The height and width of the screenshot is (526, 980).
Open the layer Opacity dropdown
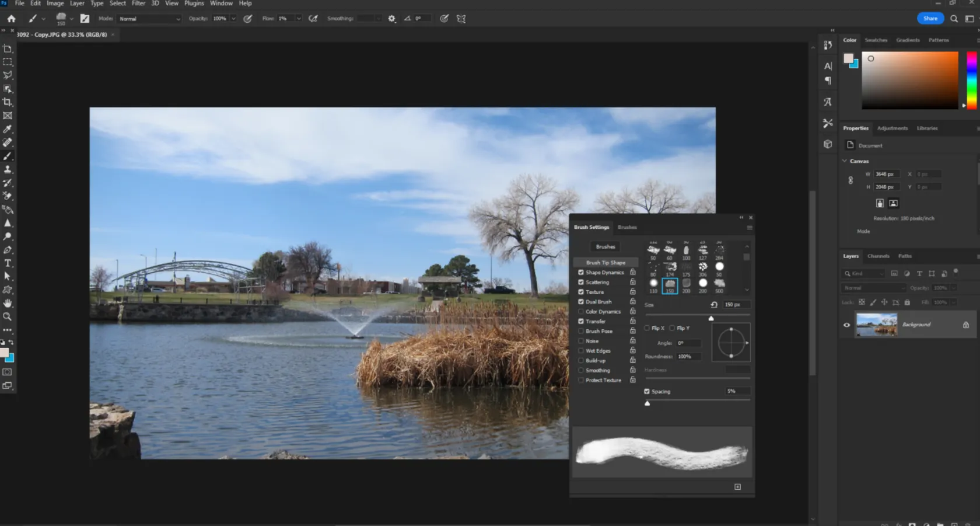tap(953, 287)
